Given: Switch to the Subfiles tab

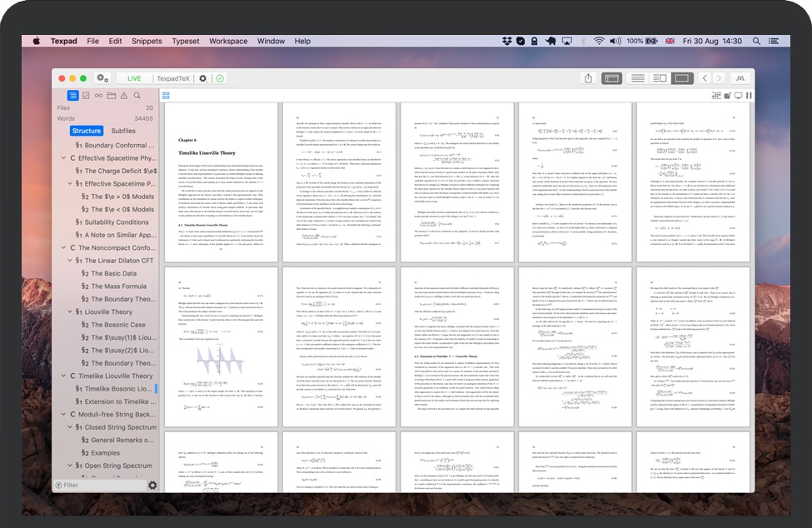Looking at the screenshot, I should (123, 131).
